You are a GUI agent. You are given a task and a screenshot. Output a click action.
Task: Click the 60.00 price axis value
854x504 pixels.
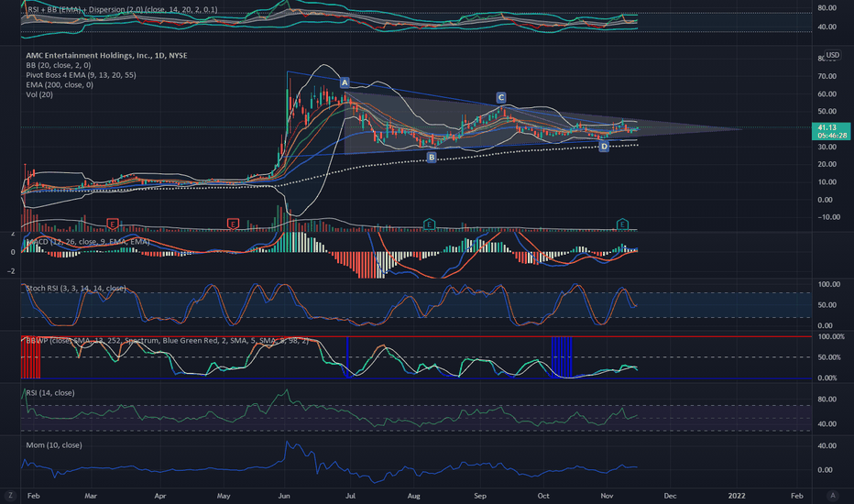(827, 93)
